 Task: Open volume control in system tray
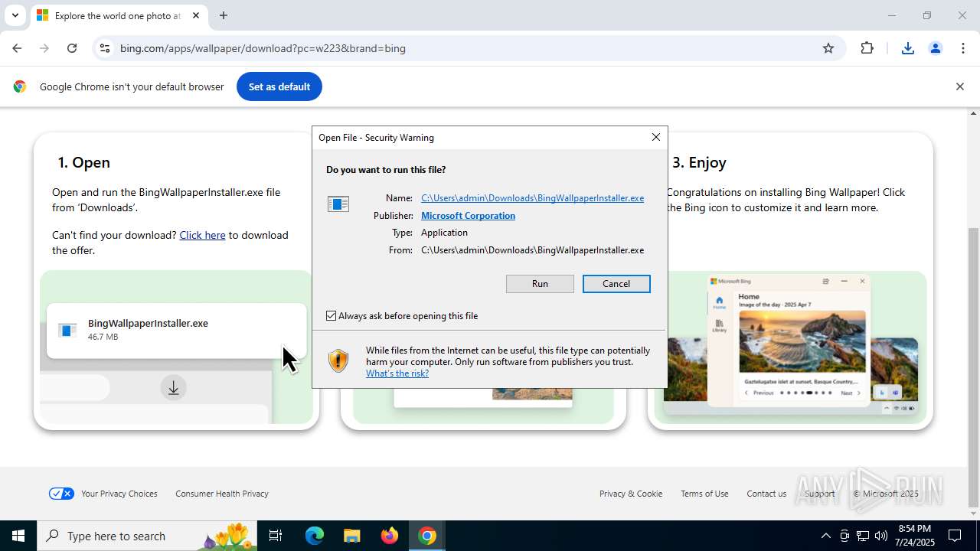[x=880, y=536]
